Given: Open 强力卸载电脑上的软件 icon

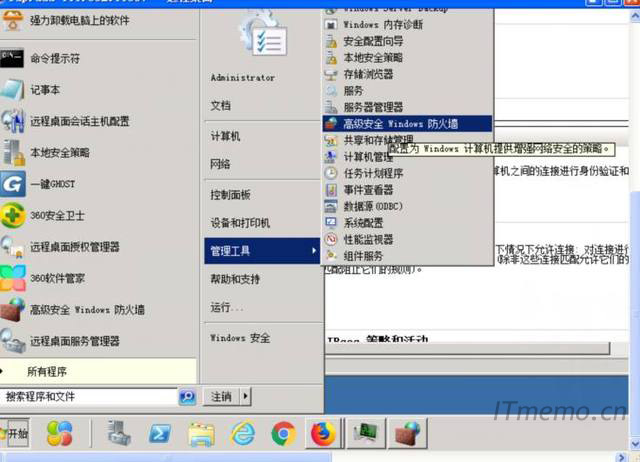Looking at the screenshot, I should [12, 20].
